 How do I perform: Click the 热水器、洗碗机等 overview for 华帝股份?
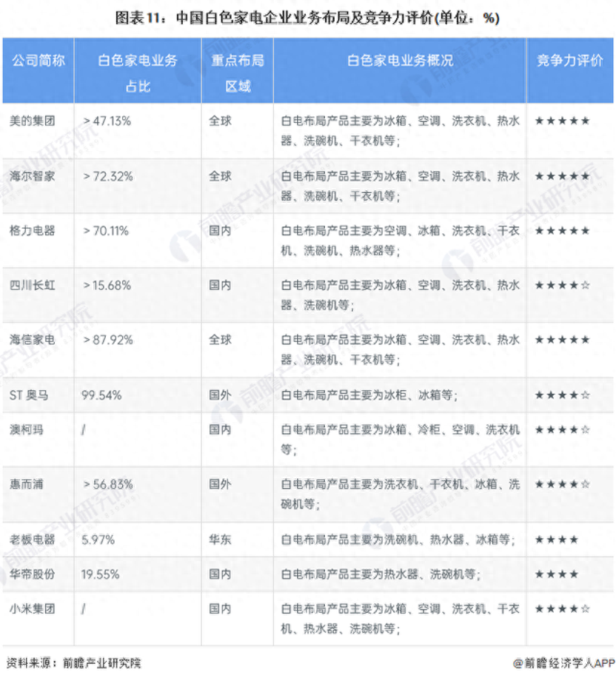coord(381,574)
